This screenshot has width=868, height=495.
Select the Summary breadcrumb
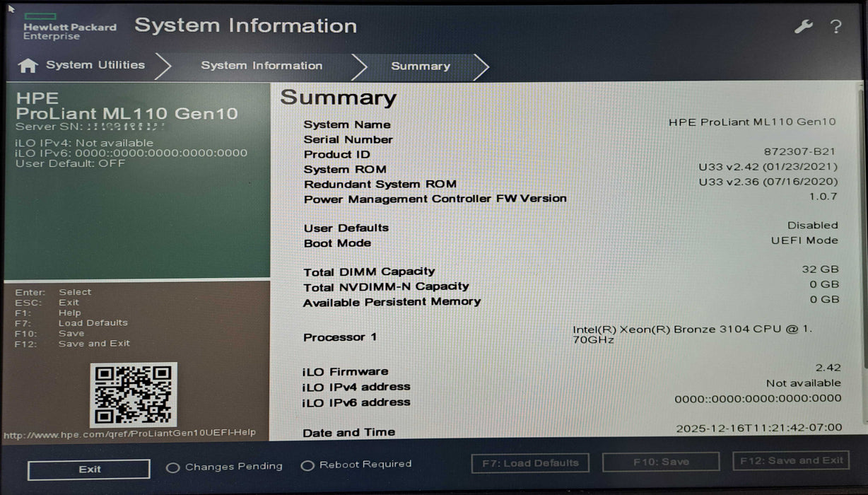(421, 66)
